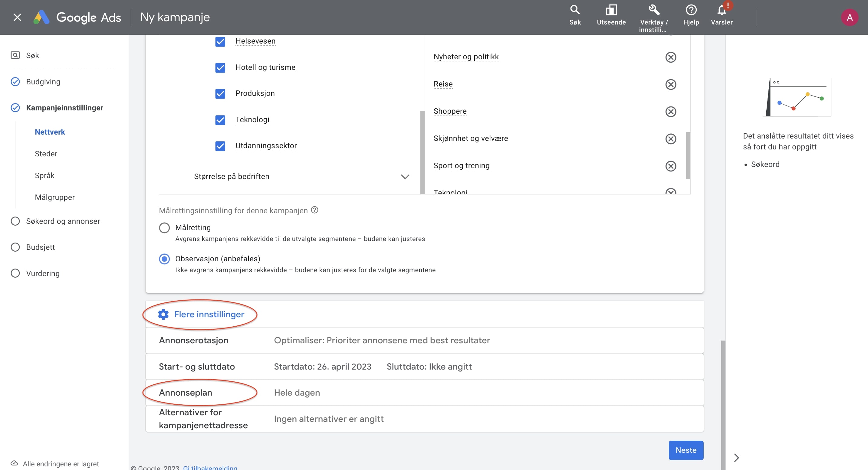Remove the Shoppere selected segment
This screenshot has height=470, width=868.
[671, 111]
